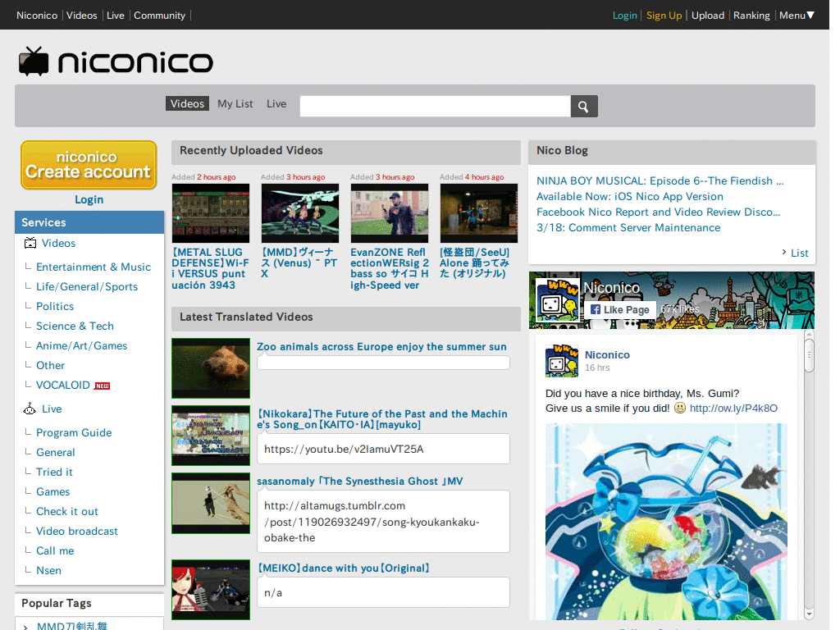Viewport: 840px width, 630px height.
Task: Open the Live General category
Action: coord(56,452)
